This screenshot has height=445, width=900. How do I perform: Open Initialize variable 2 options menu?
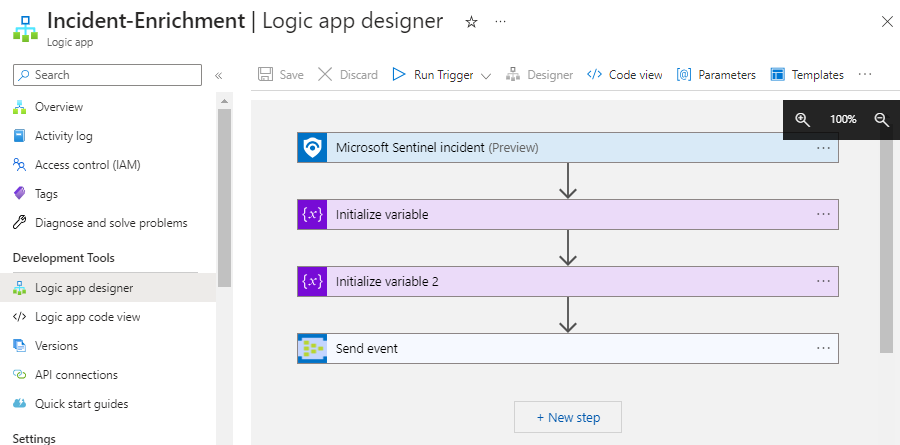tap(823, 281)
